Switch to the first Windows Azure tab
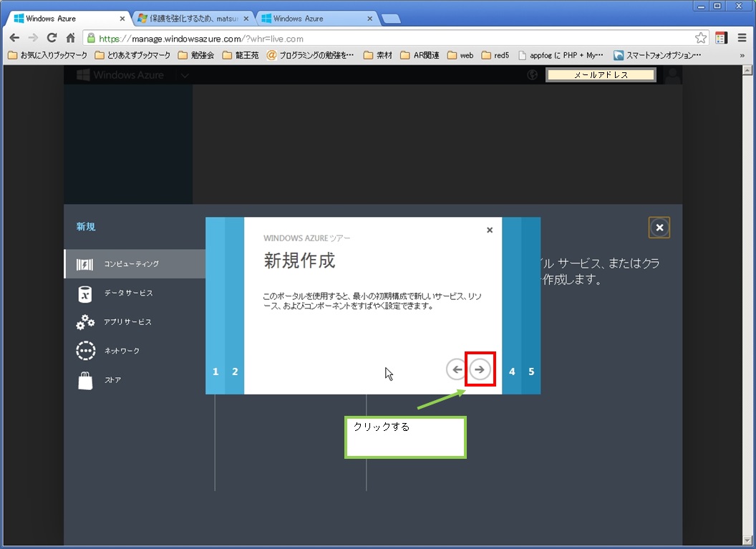This screenshot has width=756, height=549. tap(67, 19)
